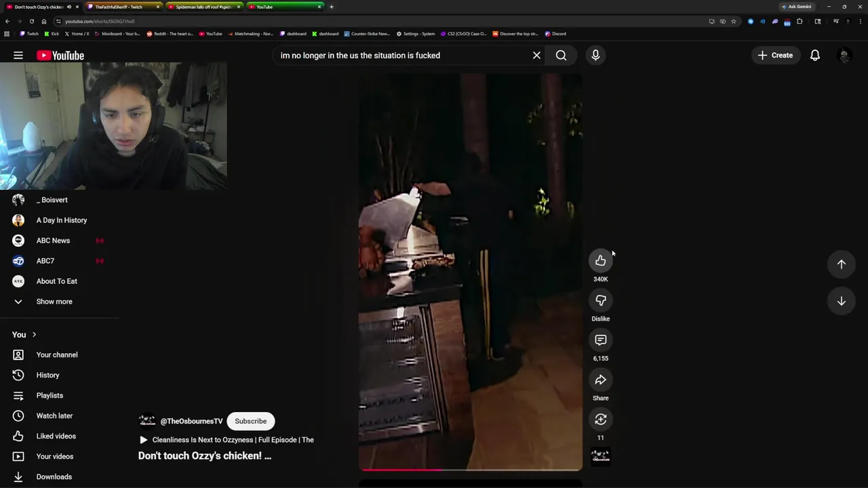Open the Counter-Strike News bookmark

point(367,34)
